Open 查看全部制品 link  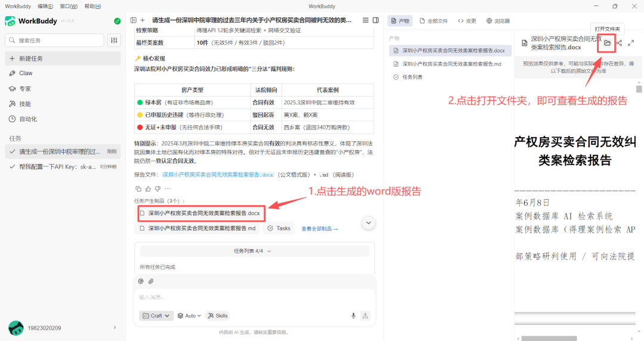click(320, 229)
